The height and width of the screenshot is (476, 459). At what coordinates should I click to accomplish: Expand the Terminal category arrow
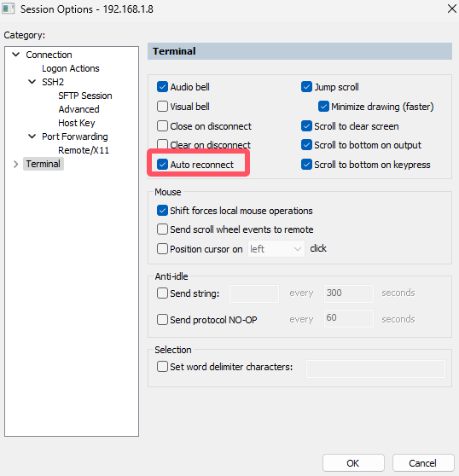pyautogui.click(x=16, y=165)
